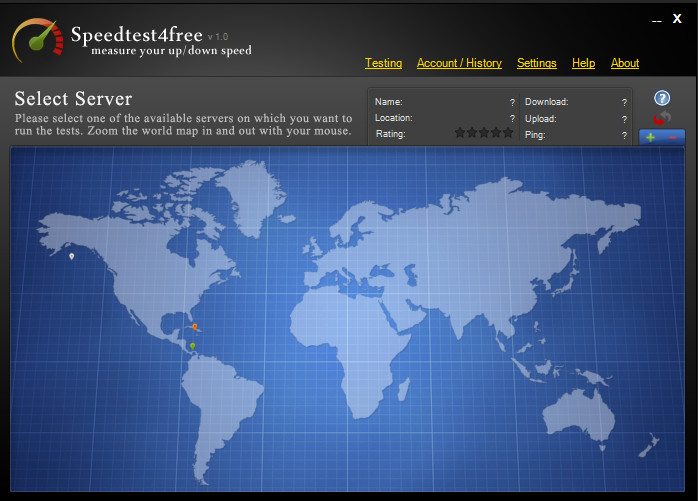This screenshot has height=501, width=698.
Task: Select the green server pin in Central America
Action: tap(192, 346)
